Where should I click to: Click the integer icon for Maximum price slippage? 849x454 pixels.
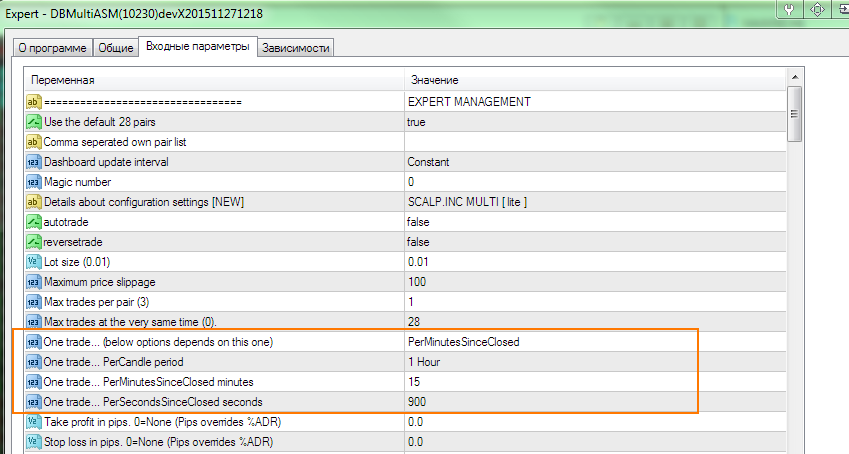[34, 282]
